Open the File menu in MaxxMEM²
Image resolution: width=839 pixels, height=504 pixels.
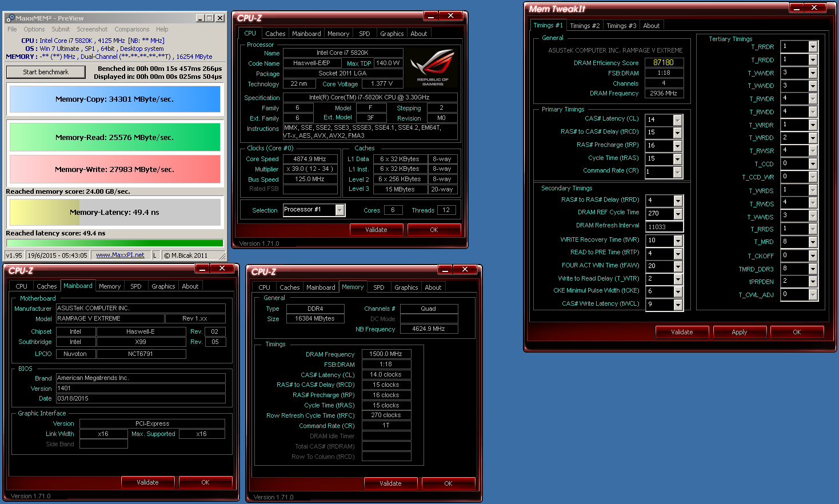(12, 29)
